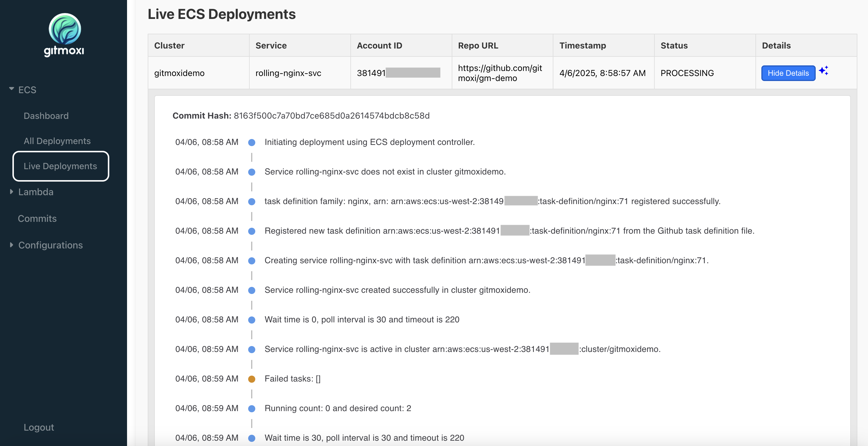The width and height of the screenshot is (868, 446).
Task: Click the 4/6/2025, 8:58:57 AM timestamp
Action: pyautogui.click(x=602, y=73)
